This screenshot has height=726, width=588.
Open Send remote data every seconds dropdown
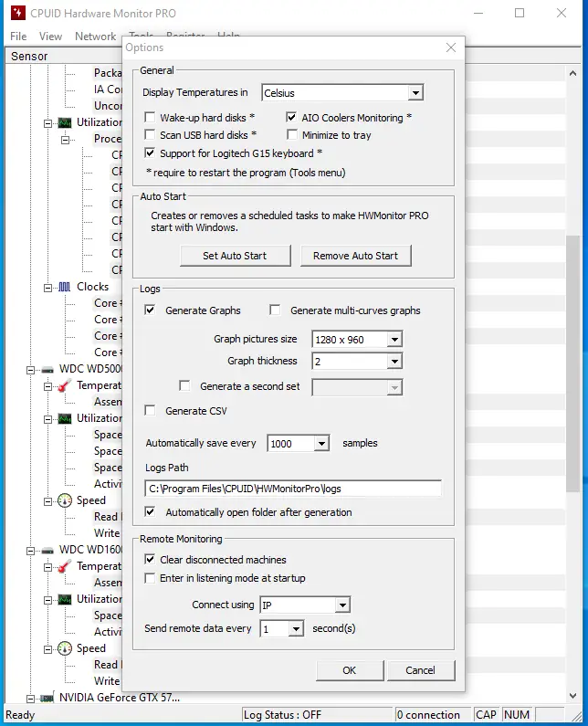tap(296, 629)
